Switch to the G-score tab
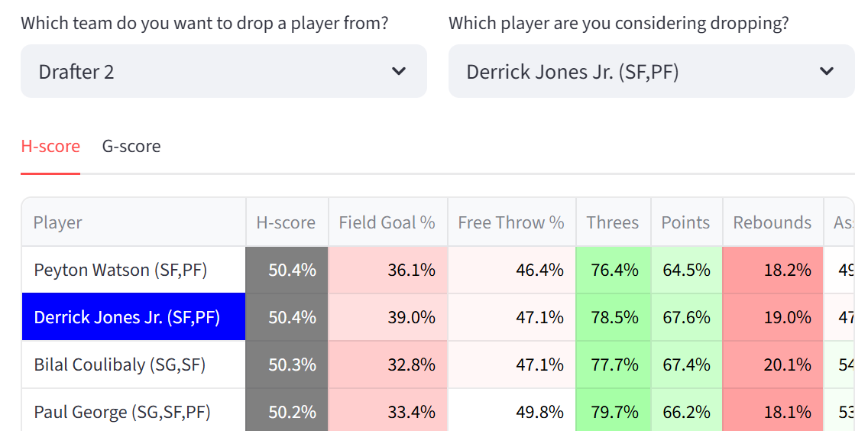868x431 pixels. [x=131, y=146]
